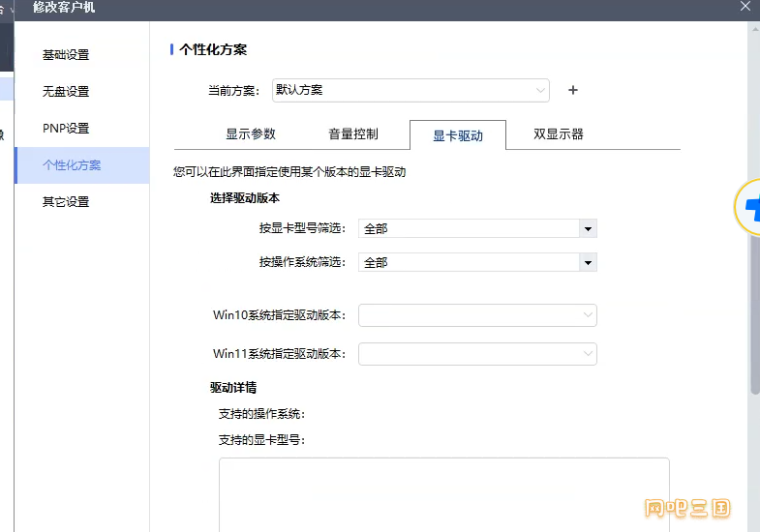Viewport: 760px width, 532px height.
Task: Switch to the 音量控制 tab
Action: [x=353, y=134]
